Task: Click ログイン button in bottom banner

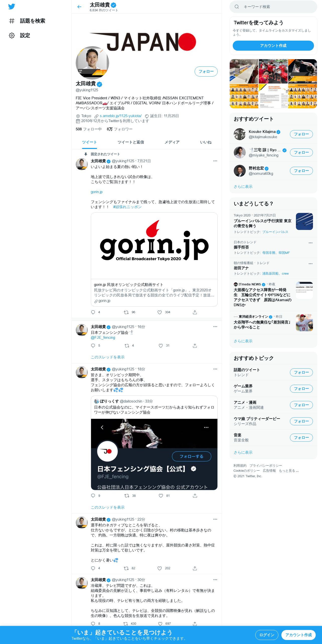Action: [267, 635]
